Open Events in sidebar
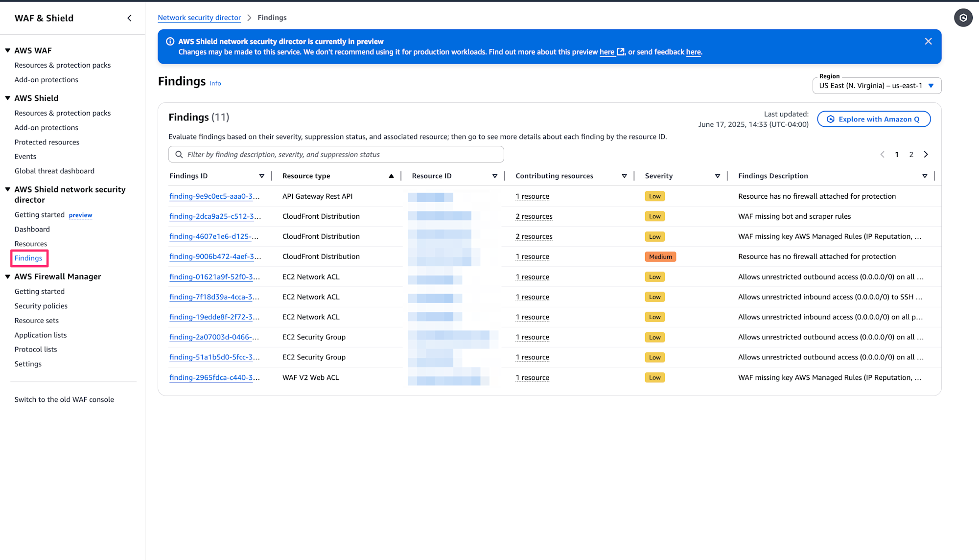The height and width of the screenshot is (560, 979). pyautogui.click(x=25, y=157)
